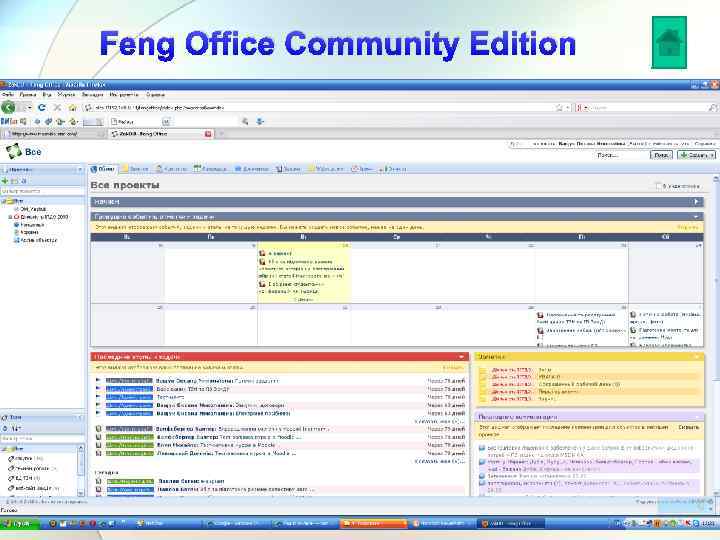720x540 pixels.
Task: Click the Поиск search button
Action: click(661, 155)
